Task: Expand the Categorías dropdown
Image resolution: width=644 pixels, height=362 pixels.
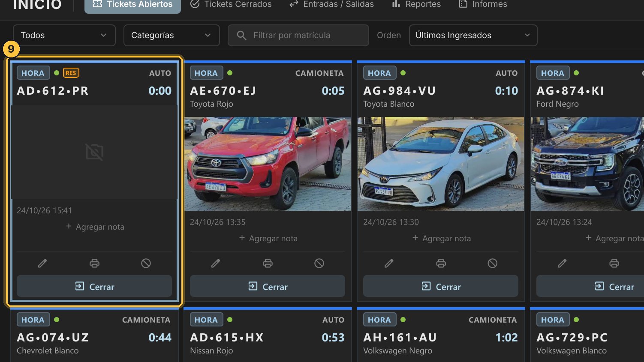Action: (x=172, y=35)
